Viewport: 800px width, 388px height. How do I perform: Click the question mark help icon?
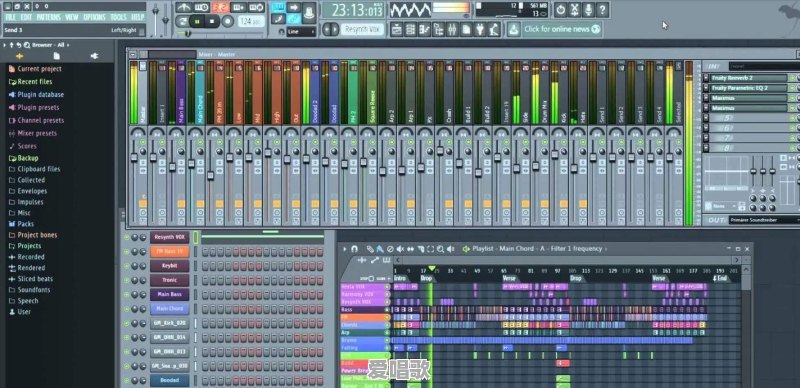point(603,9)
